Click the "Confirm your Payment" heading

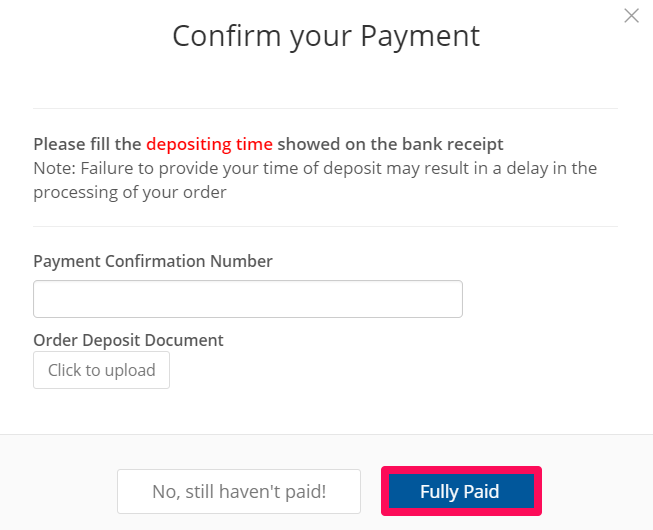tap(326, 36)
